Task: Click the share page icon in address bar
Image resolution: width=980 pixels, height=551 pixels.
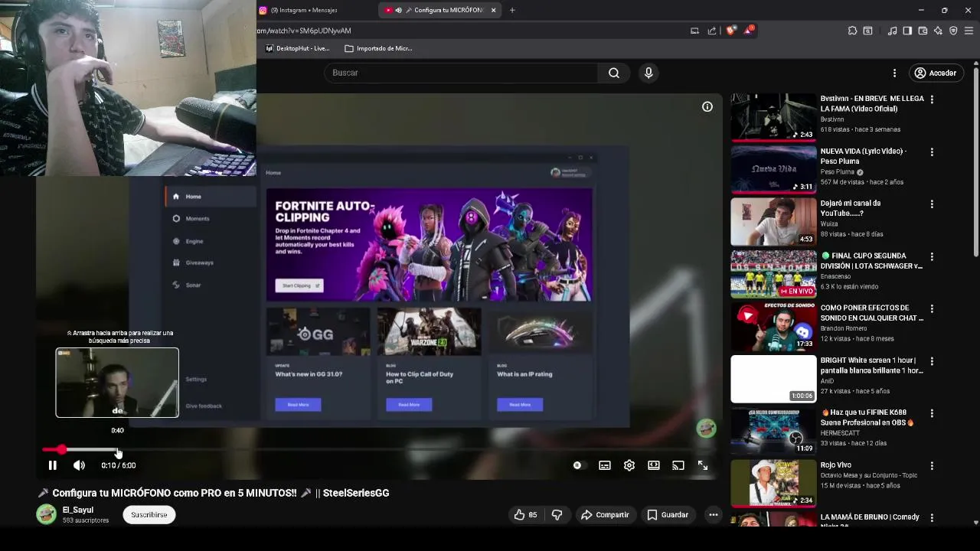Action: tap(712, 31)
